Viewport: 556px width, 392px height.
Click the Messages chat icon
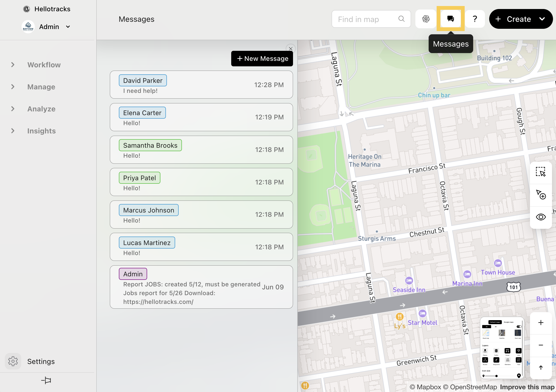tap(450, 19)
